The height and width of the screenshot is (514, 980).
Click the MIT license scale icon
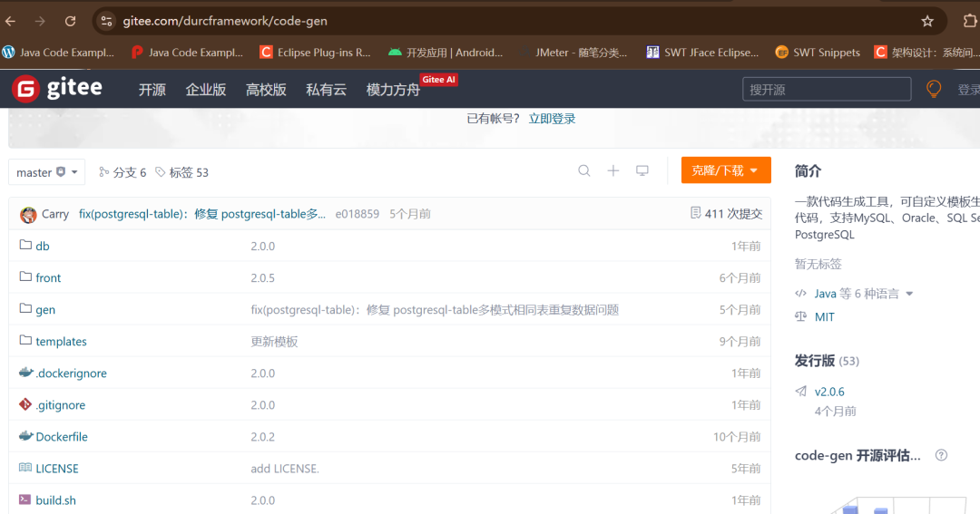pos(800,316)
